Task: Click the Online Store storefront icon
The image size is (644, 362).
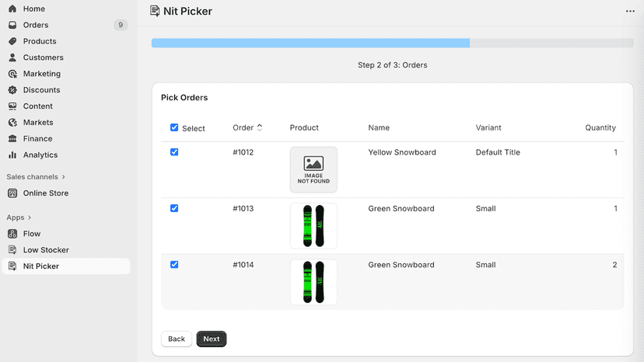Action: 12,193
